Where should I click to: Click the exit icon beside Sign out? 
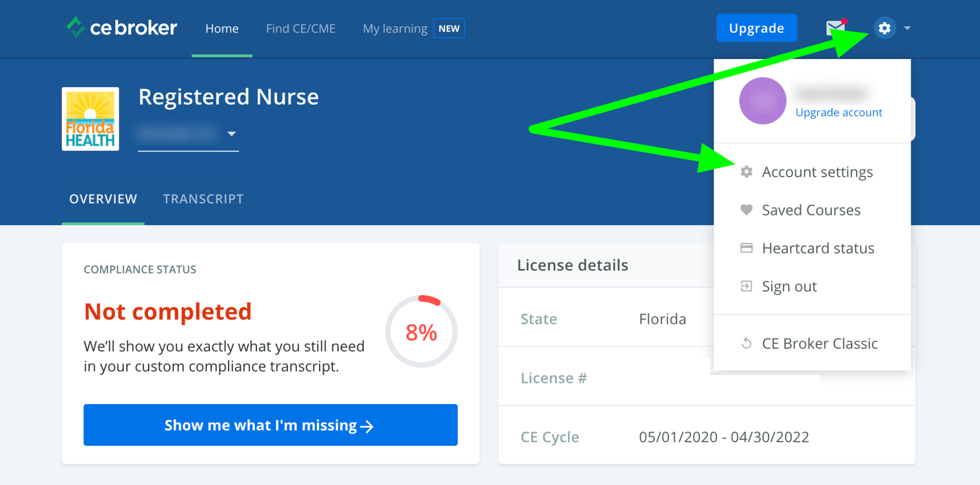pyautogui.click(x=747, y=286)
